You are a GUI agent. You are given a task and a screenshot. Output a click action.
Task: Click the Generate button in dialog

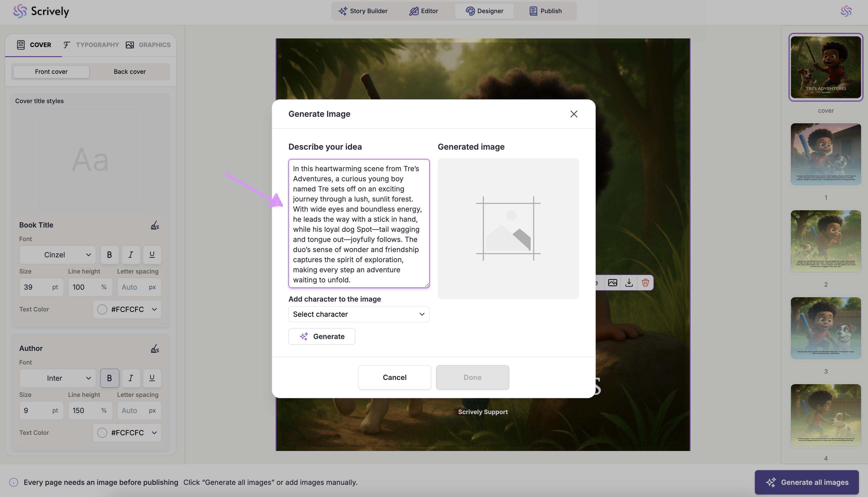[x=322, y=336]
